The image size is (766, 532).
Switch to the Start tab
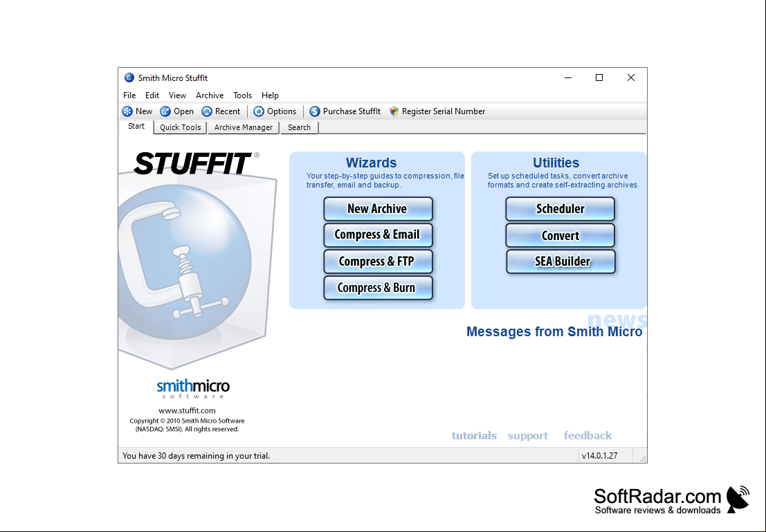[136, 127]
